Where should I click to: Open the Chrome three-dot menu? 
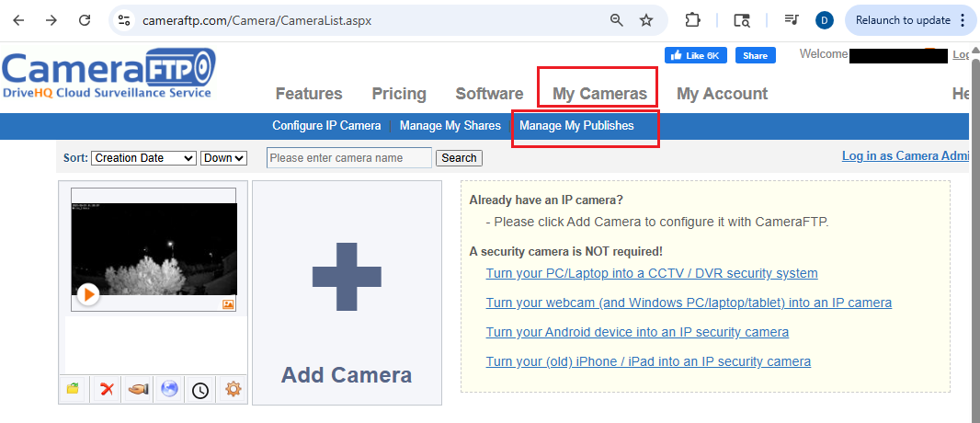point(962,20)
